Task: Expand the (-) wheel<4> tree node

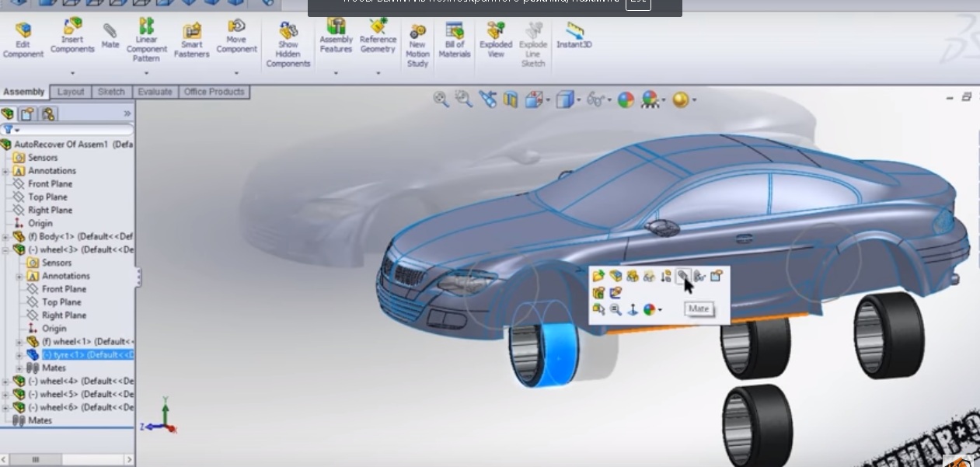Action: (x=5, y=381)
